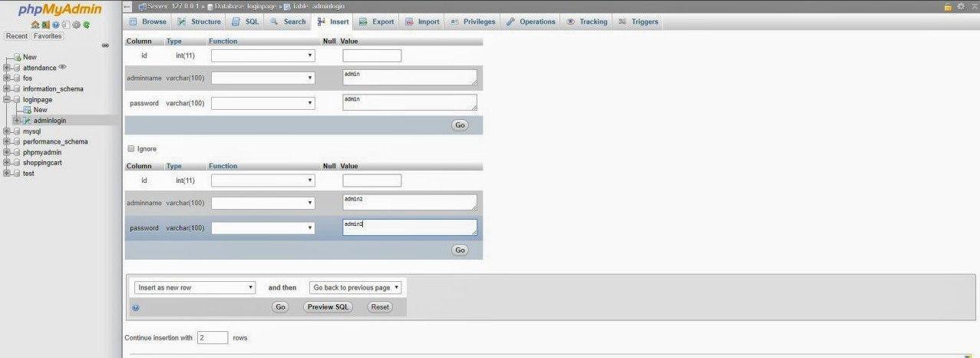
Task: Click the yellow lock icon at top right
Action: tap(948, 6)
